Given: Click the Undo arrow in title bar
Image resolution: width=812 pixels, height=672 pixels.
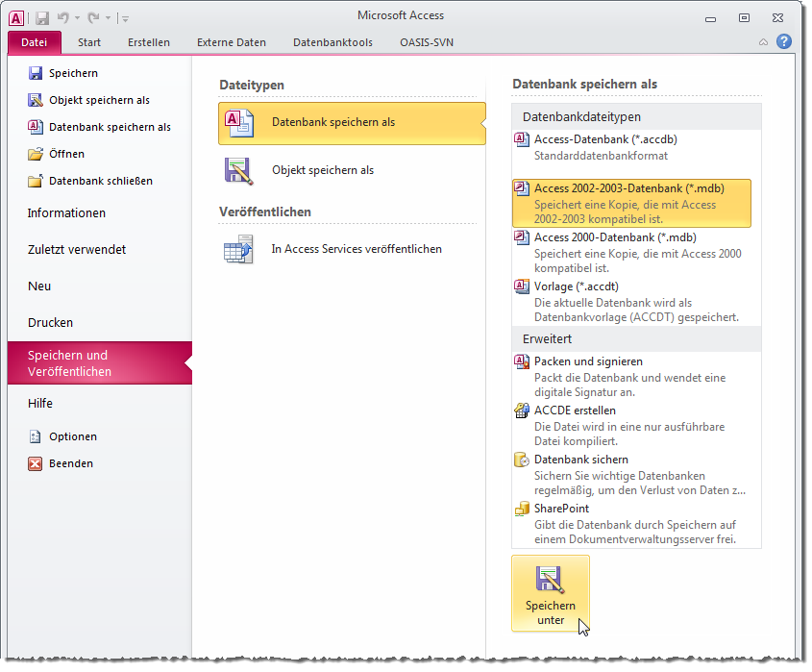Looking at the screenshot, I should [63, 17].
